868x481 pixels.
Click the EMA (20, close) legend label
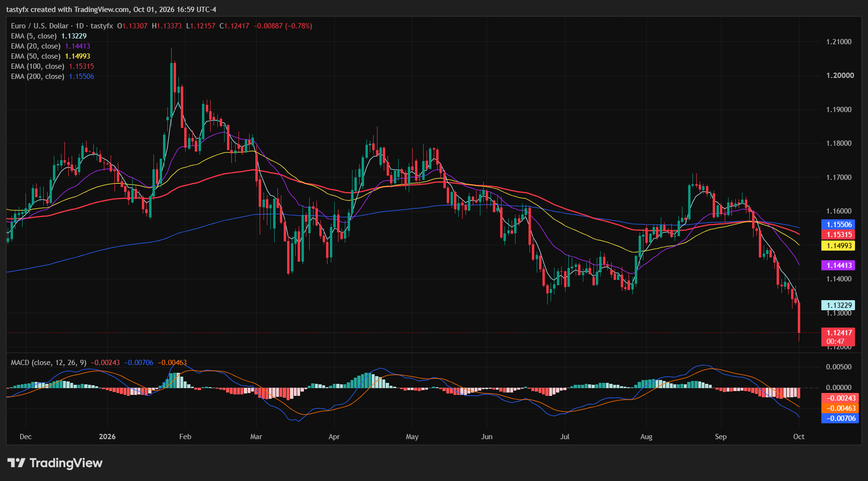coord(36,46)
